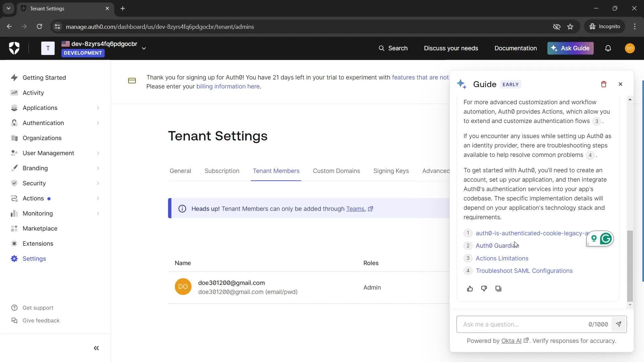Select Settings in the sidebar
Image resolution: width=644 pixels, height=362 pixels.
34,259
